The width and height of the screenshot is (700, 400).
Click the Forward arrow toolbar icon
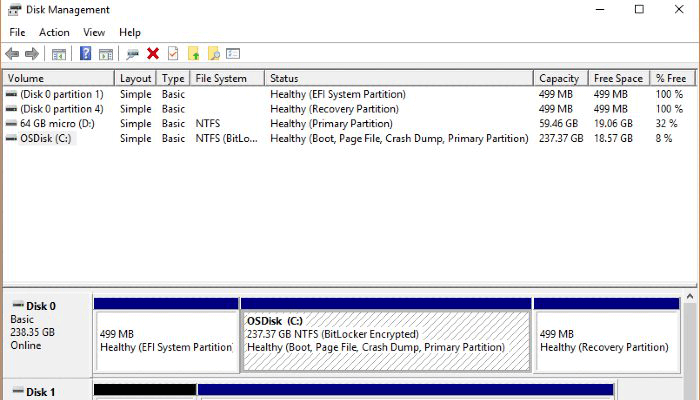point(32,54)
